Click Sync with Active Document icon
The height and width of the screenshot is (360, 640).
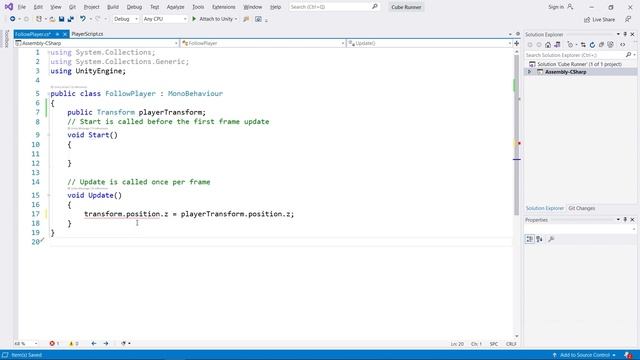(583, 45)
